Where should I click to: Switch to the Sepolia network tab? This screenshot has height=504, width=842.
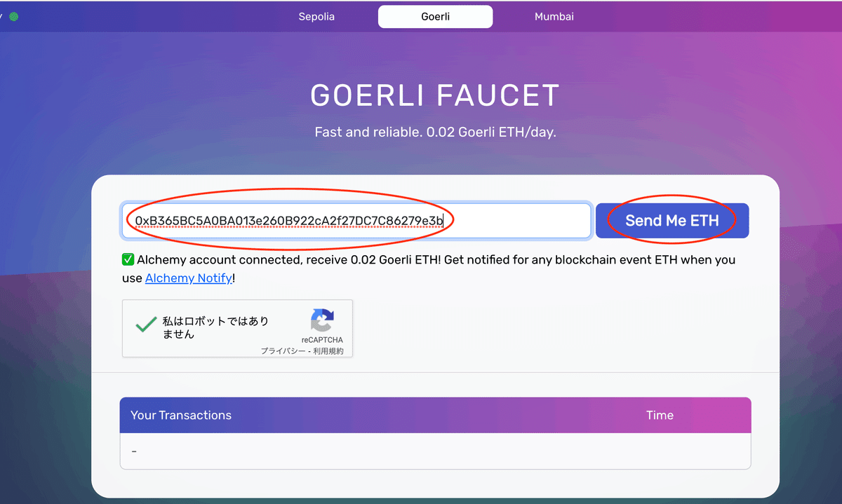[x=316, y=16]
